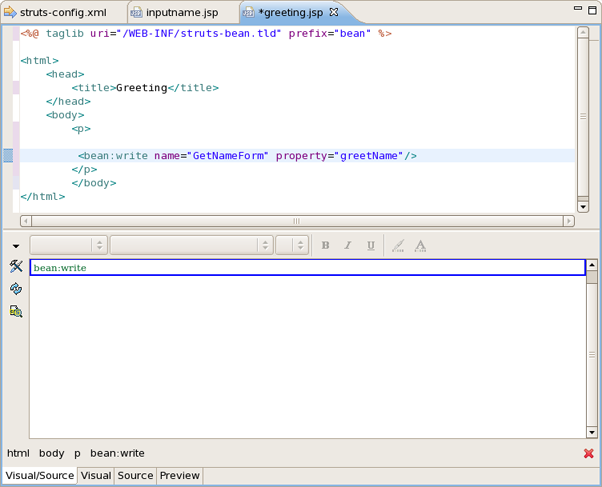The height and width of the screenshot is (487, 602).
Task: Close the greeting.jsp editor tab
Action: [x=334, y=12]
